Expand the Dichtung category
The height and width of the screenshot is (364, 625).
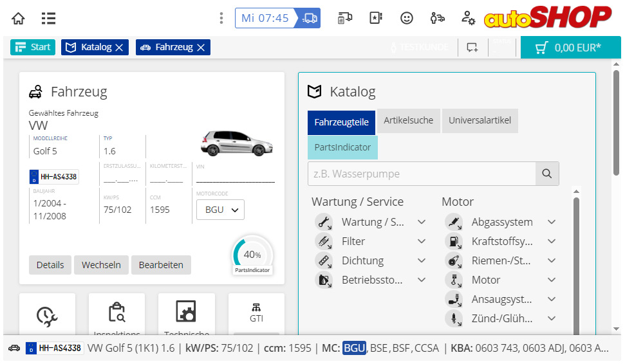(422, 260)
